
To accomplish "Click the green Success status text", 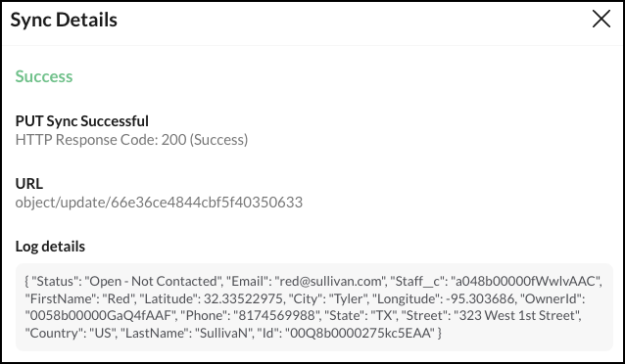I will (x=44, y=76).
